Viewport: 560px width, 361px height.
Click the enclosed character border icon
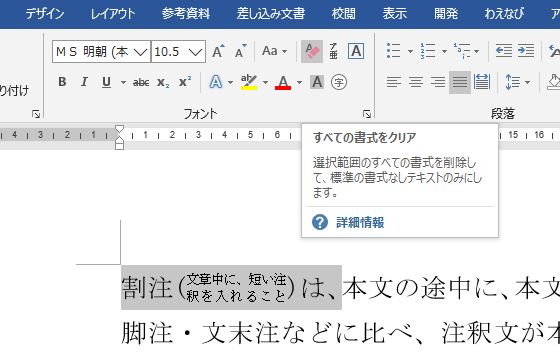(x=356, y=51)
